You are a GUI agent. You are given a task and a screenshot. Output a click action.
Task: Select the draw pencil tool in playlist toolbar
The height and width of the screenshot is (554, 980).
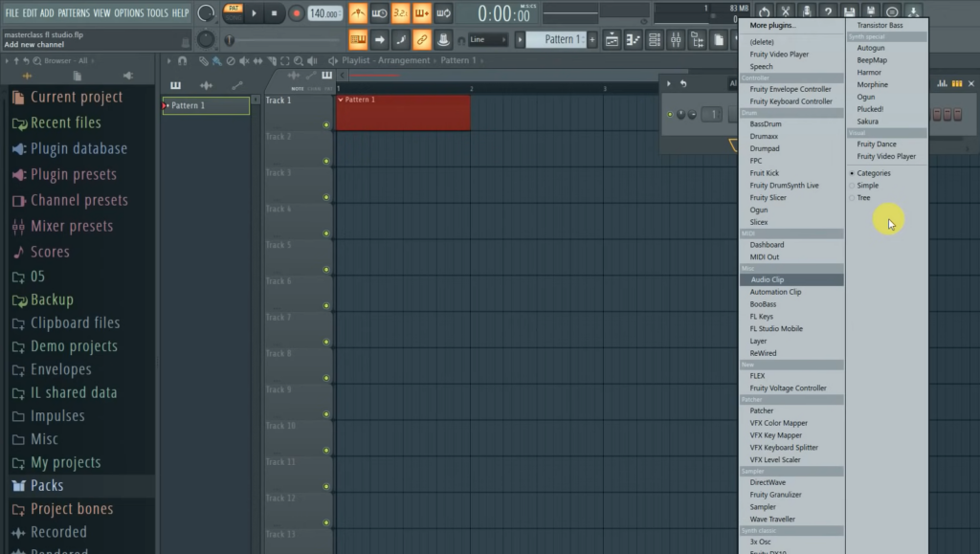[203, 59]
